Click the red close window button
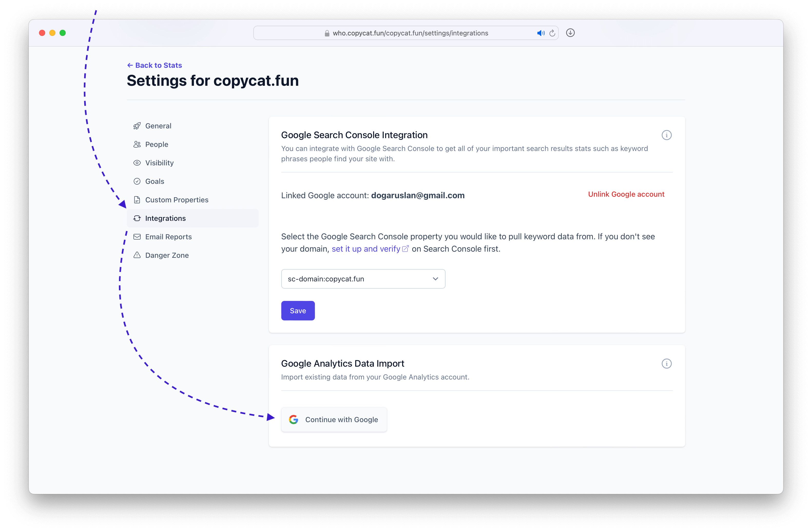The height and width of the screenshot is (532, 812). 42,33
